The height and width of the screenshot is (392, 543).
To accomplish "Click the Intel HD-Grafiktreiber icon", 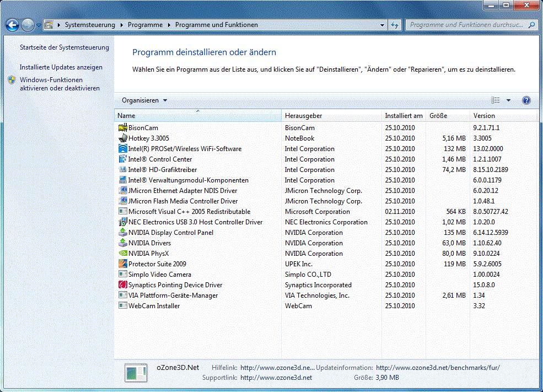I will [122, 170].
